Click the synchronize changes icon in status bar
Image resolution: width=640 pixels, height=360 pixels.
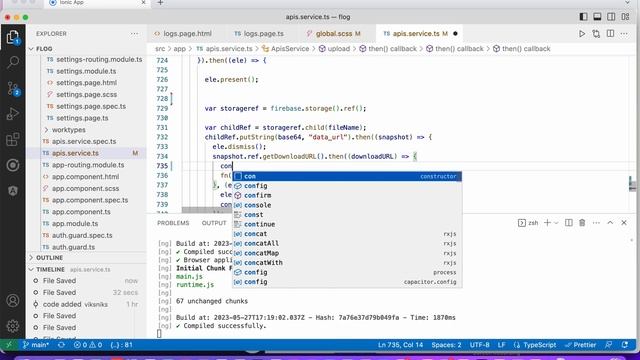pos(61,345)
